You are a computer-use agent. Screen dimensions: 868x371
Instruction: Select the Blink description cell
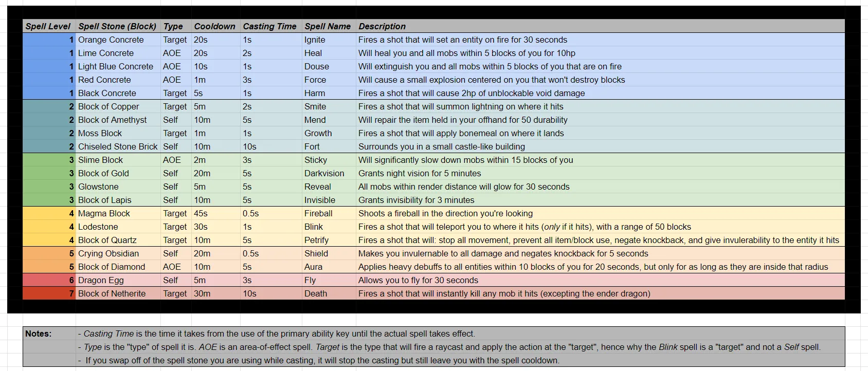(x=601, y=227)
